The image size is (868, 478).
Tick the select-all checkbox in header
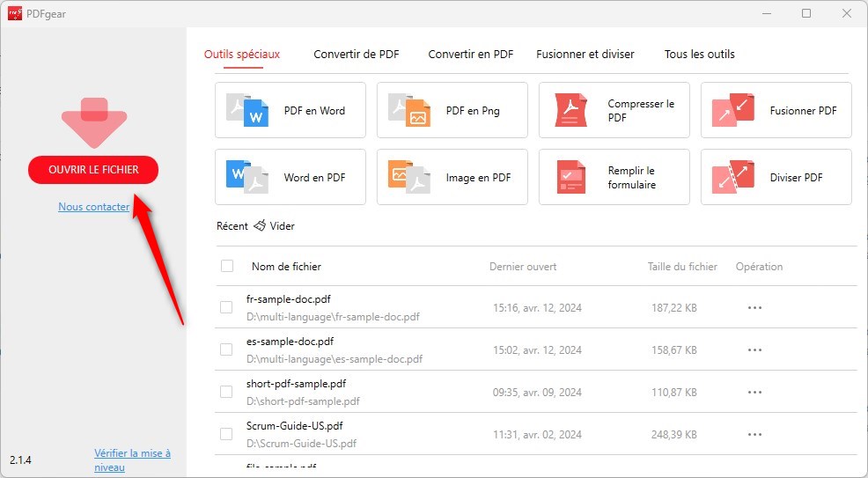[227, 266]
